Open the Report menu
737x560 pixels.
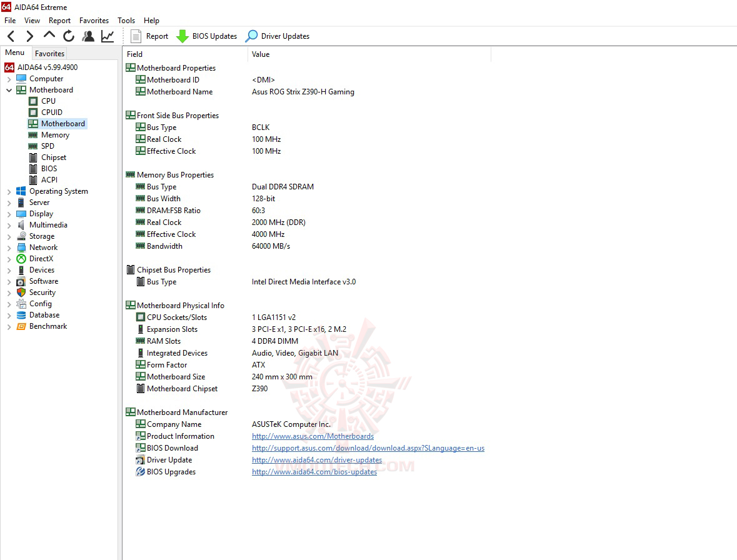click(x=59, y=21)
